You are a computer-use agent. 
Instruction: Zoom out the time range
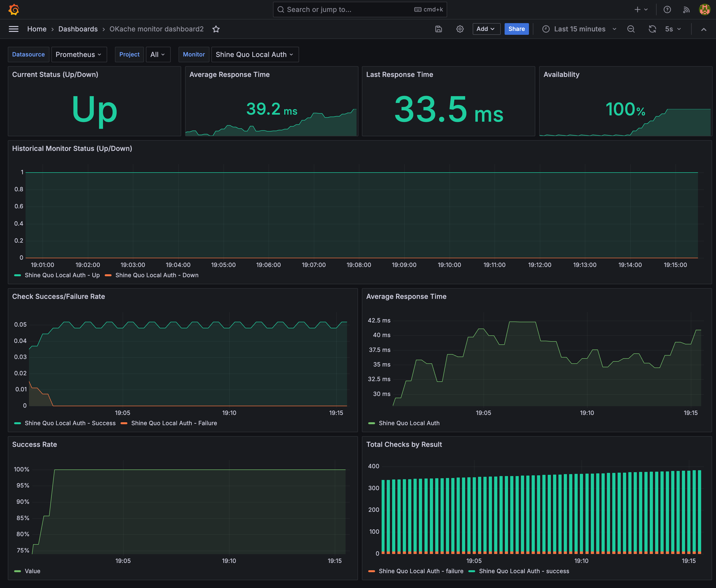tap(631, 29)
